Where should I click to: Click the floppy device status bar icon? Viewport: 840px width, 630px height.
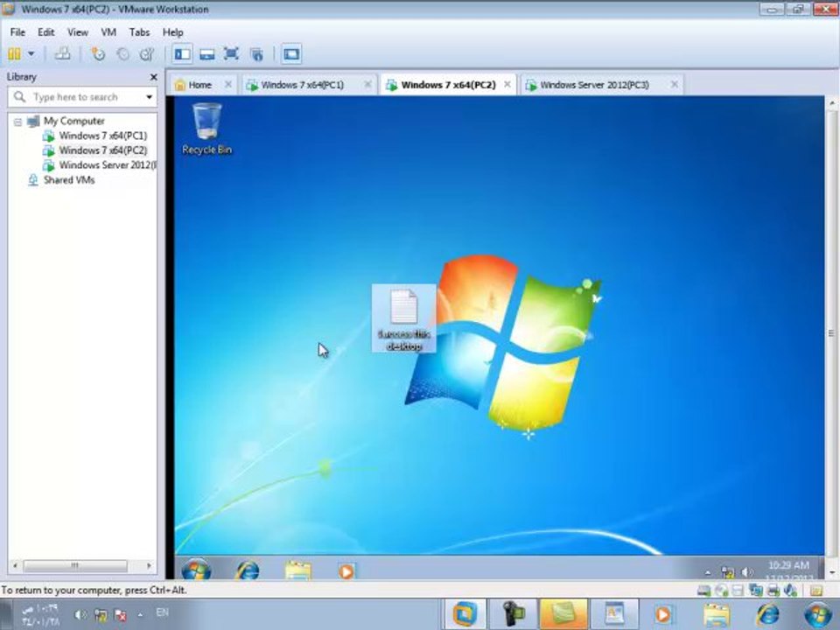click(738, 591)
